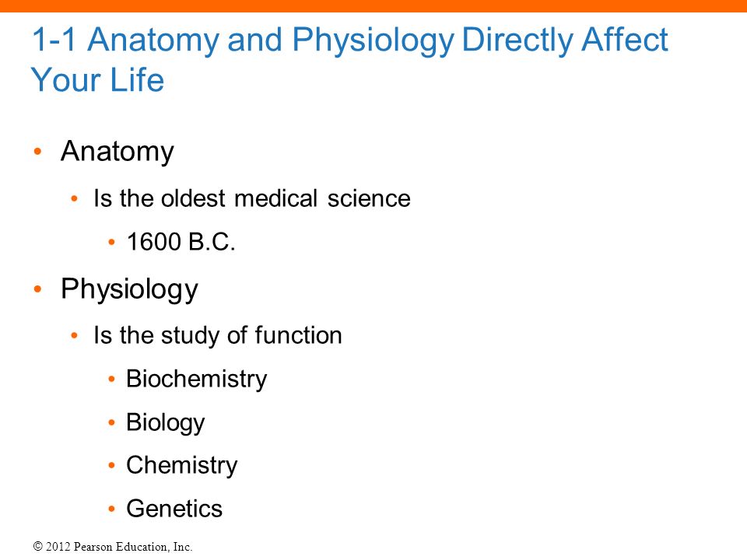Select the Chemistry item
The image size is (747, 560).
[x=181, y=466]
